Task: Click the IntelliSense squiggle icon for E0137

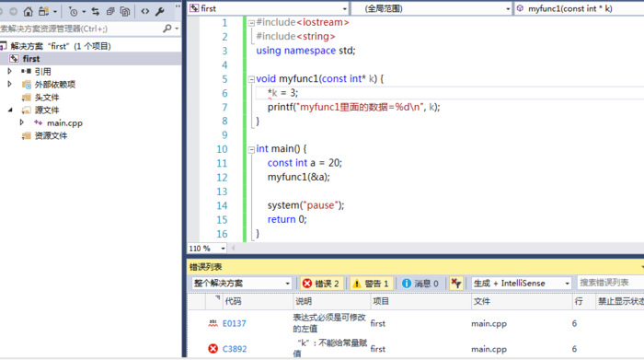Action: tap(213, 323)
